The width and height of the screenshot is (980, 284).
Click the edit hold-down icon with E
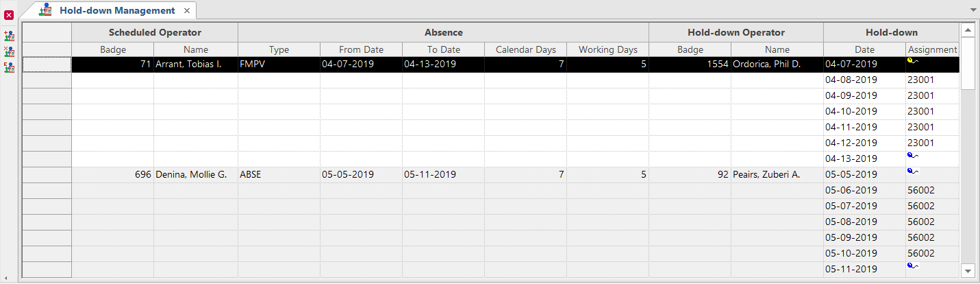click(x=9, y=67)
